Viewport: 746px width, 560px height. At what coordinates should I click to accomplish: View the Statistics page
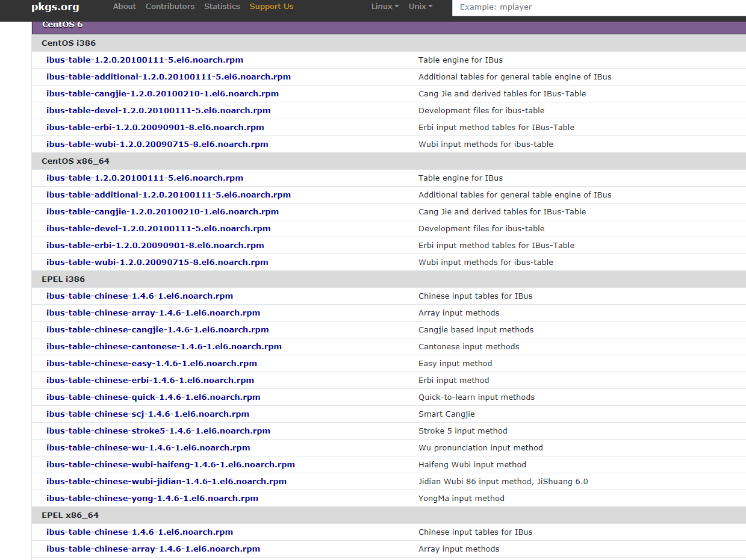point(222,7)
